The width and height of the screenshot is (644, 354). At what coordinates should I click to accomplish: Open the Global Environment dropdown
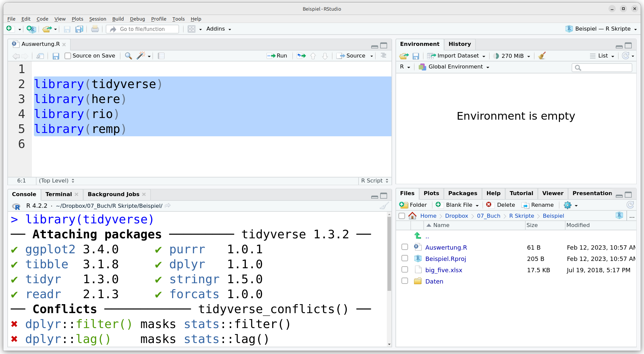(x=454, y=67)
